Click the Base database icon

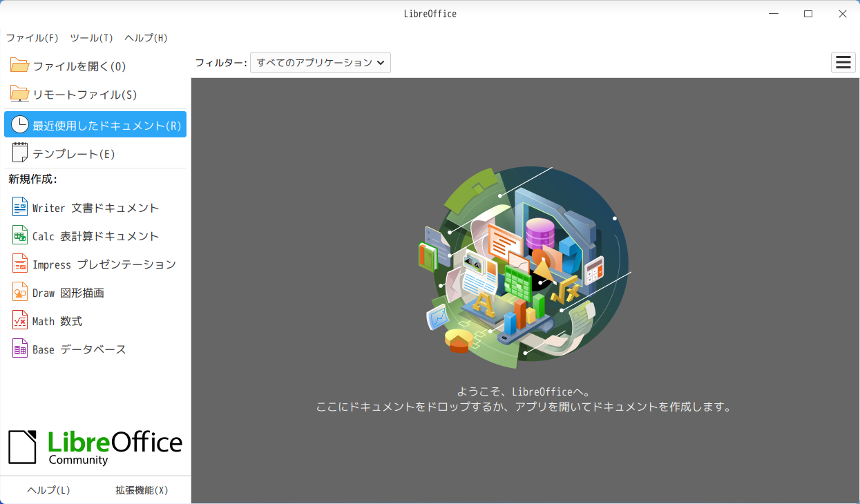[20, 349]
